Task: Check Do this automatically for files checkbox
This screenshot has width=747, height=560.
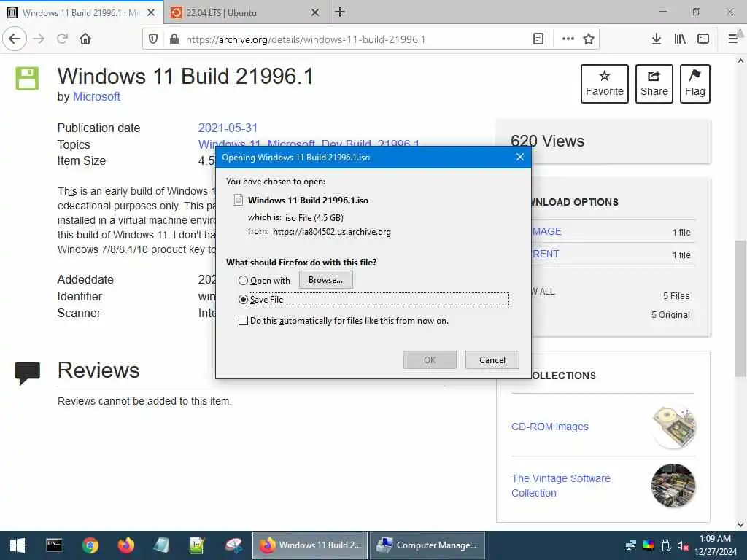Action: click(243, 321)
